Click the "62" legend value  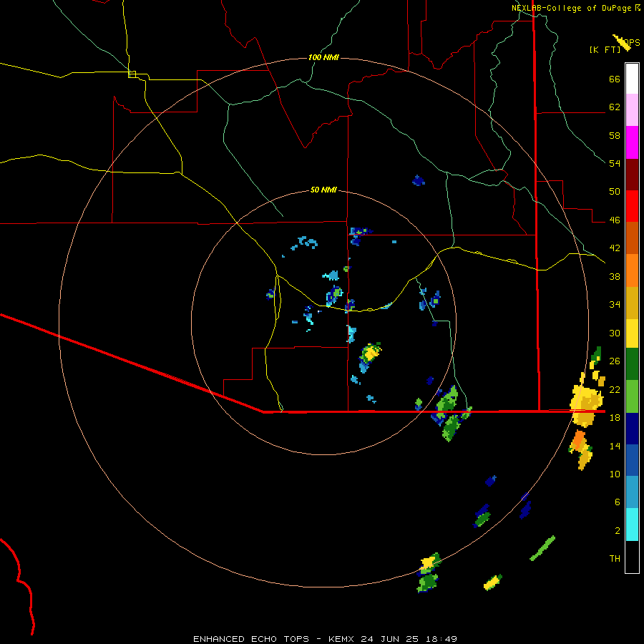click(x=615, y=107)
